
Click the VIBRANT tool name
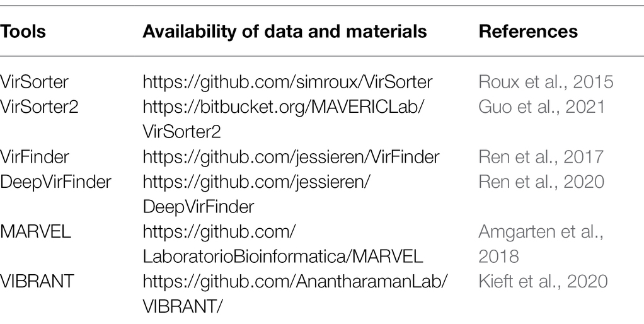(37, 281)
